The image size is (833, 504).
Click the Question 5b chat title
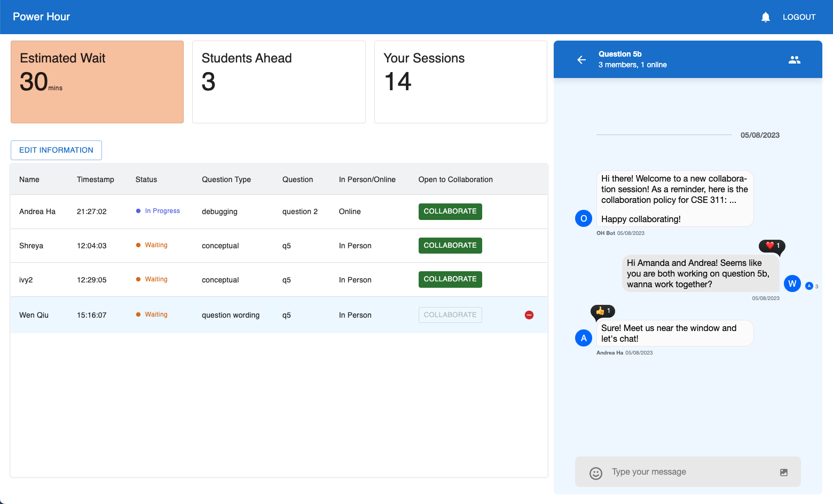click(620, 54)
